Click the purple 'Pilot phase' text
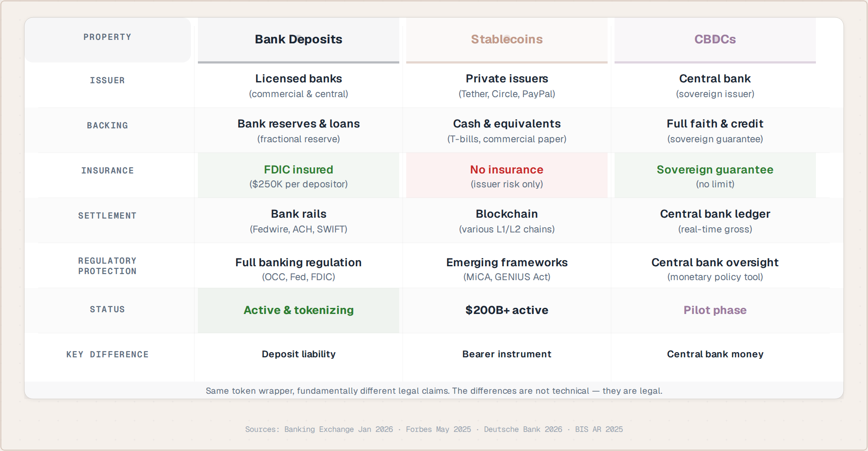This screenshot has height=451, width=868. 715,310
